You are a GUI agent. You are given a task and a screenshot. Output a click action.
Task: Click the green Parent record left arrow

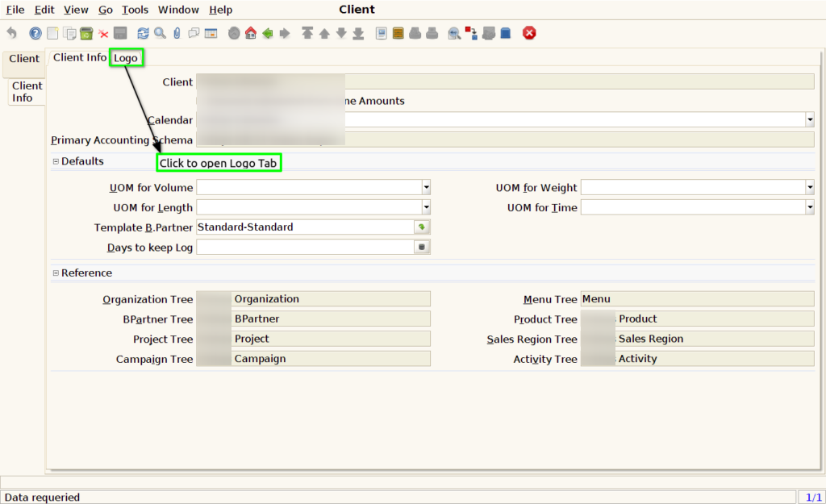click(x=268, y=33)
